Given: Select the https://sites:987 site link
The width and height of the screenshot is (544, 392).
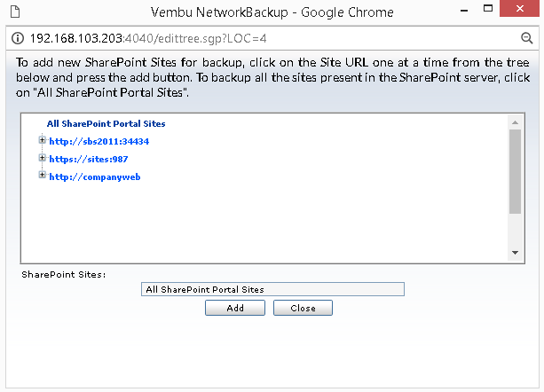Looking at the screenshot, I should pyautogui.click(x=89, y=159).
